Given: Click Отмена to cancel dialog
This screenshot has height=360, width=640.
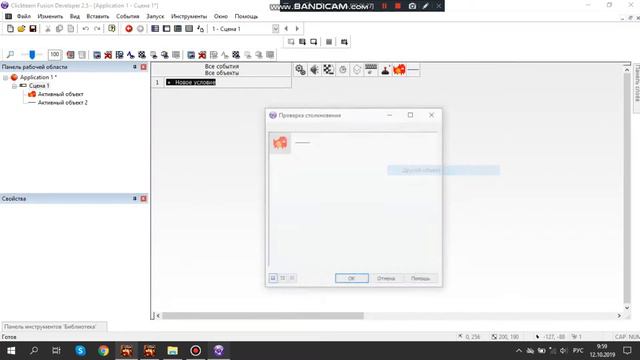Looking at the screenshot, I should [386, 278].
